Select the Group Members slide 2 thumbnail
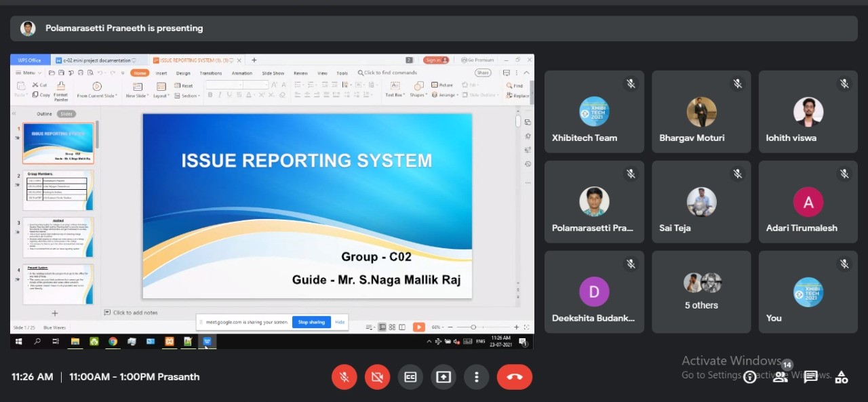Image resolution: width=868 pixels, height=402 pixels. point(58,191)
